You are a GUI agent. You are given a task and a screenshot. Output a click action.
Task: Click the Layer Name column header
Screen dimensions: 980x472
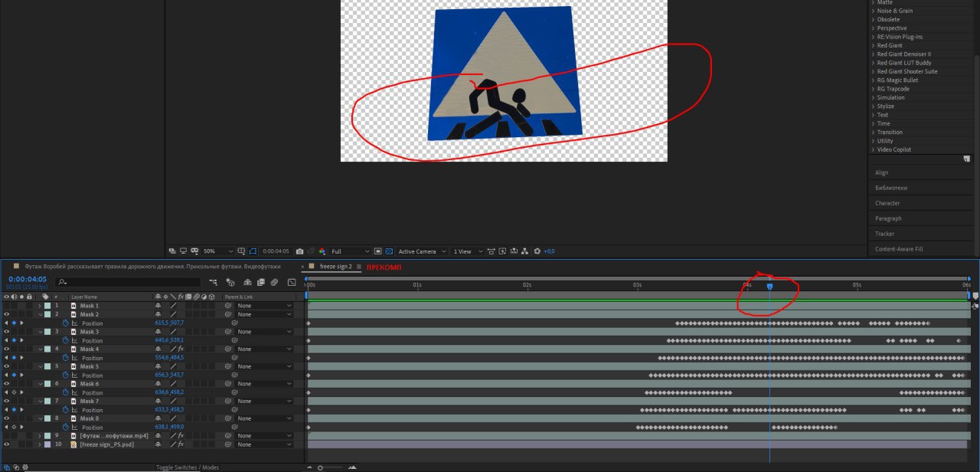point(84,297)
